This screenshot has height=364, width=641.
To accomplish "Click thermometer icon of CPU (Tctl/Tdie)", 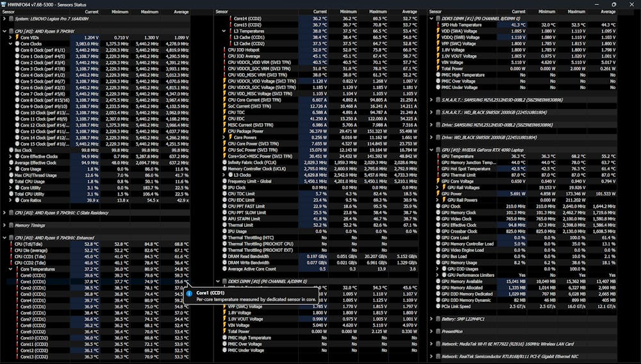I will (x=11, y=244).
